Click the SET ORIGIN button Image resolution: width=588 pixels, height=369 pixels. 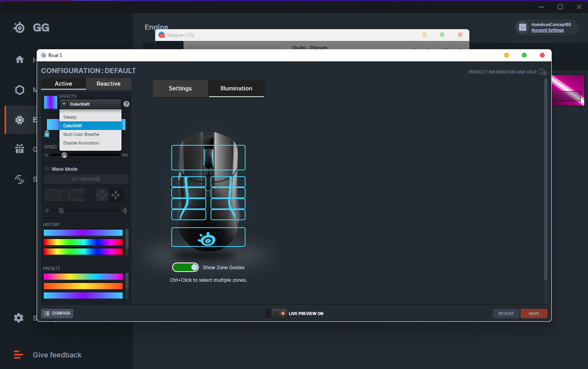[x=86, y=179]
